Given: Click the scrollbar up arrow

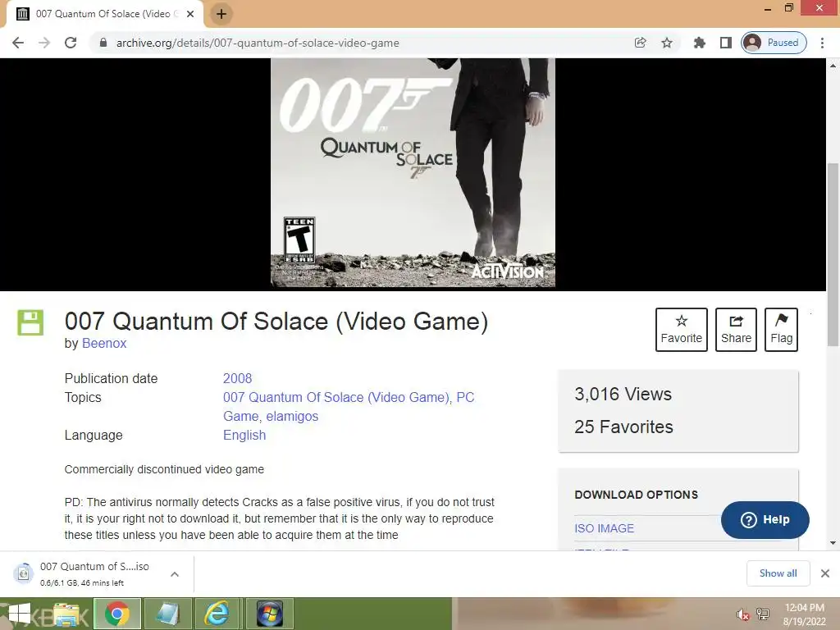Looking at the screenshot, I should pos(833,66).
